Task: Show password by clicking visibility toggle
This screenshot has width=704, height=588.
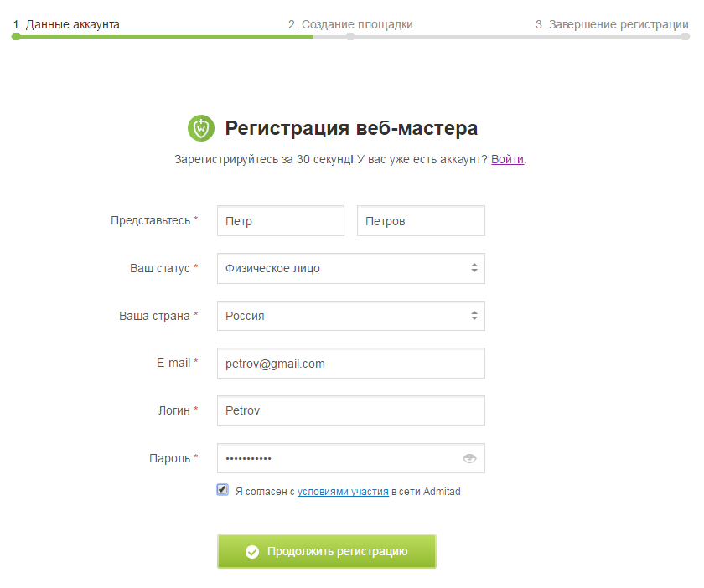Action: [469, 458]
